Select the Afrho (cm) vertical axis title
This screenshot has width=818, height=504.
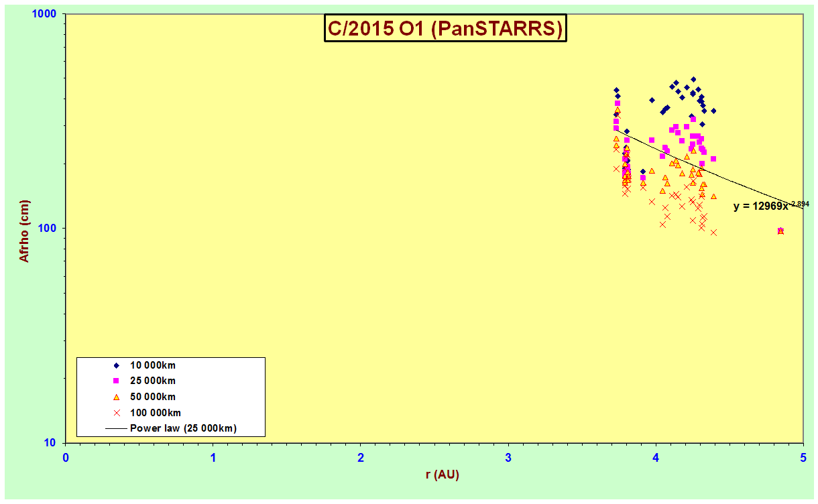click(x=24, y=231)
